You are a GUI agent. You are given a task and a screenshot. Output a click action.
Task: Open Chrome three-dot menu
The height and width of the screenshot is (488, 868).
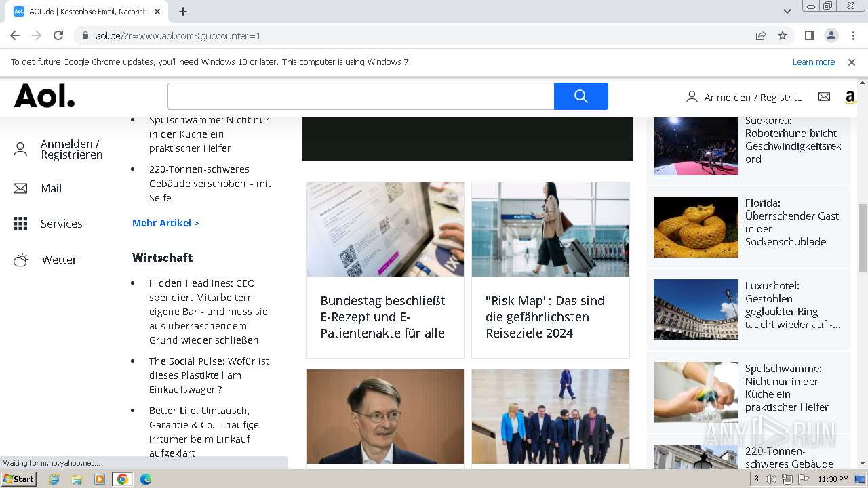[852, 35]
